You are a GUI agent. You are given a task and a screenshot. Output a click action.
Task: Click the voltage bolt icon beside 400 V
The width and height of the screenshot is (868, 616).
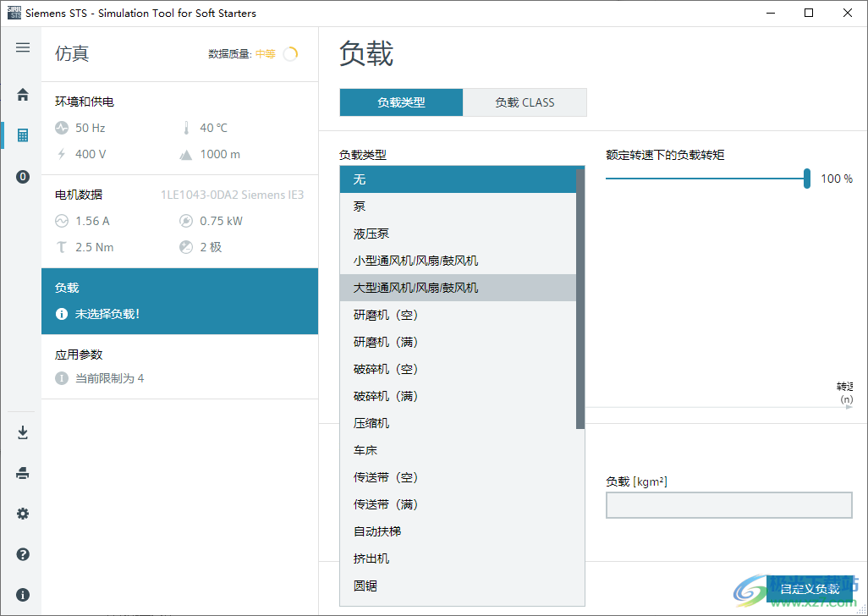click(62, 154)
